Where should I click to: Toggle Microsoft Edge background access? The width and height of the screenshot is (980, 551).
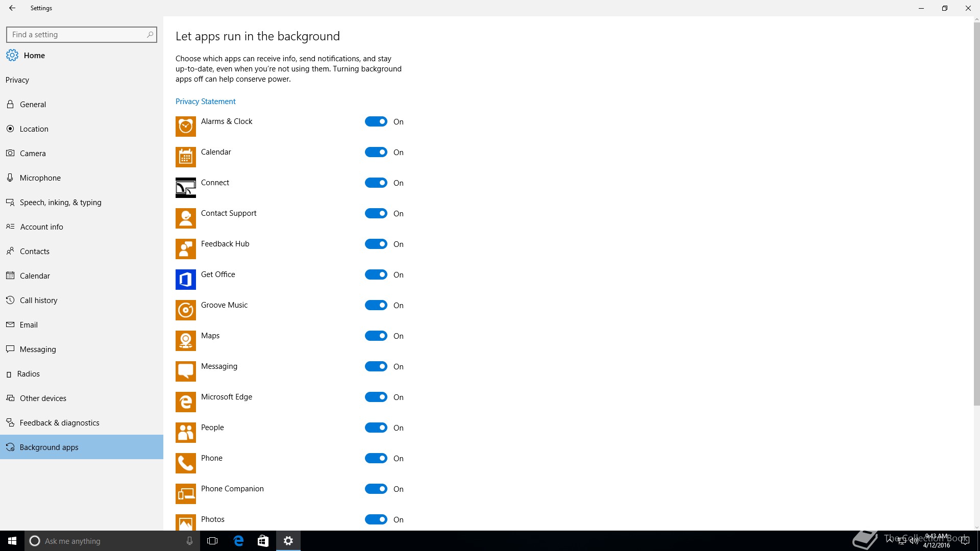[x=376, y=397]
